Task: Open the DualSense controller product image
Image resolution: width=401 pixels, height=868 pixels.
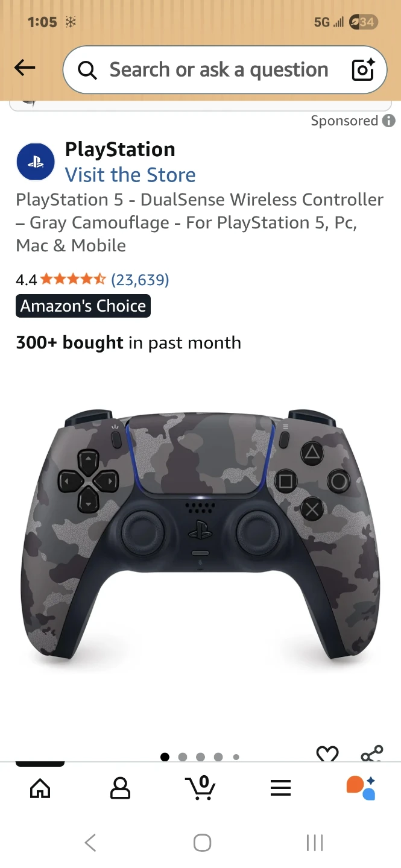Action: click(x=200, y=536)
